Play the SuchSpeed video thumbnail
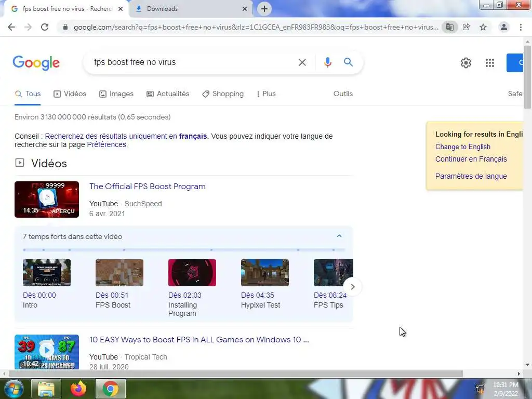 47,199
